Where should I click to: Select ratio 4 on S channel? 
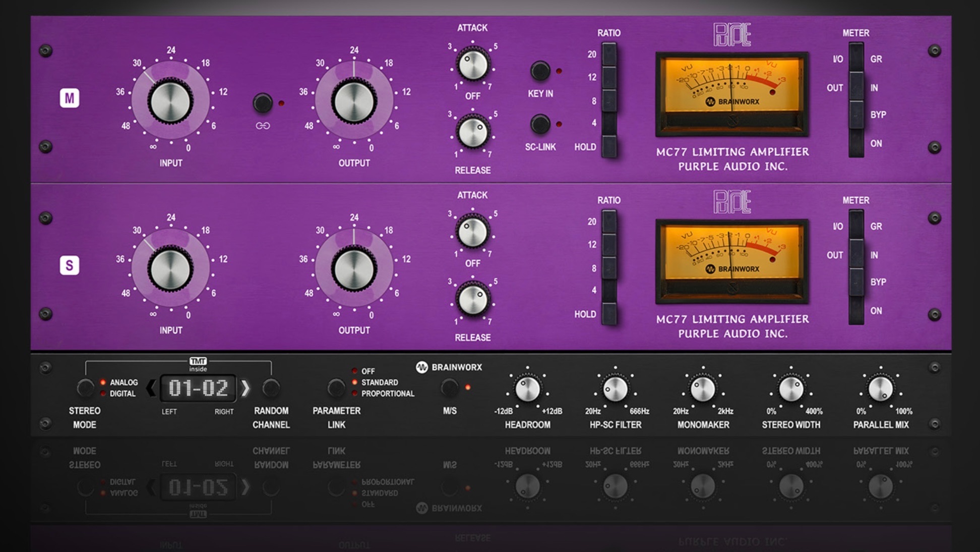(609, 291)
